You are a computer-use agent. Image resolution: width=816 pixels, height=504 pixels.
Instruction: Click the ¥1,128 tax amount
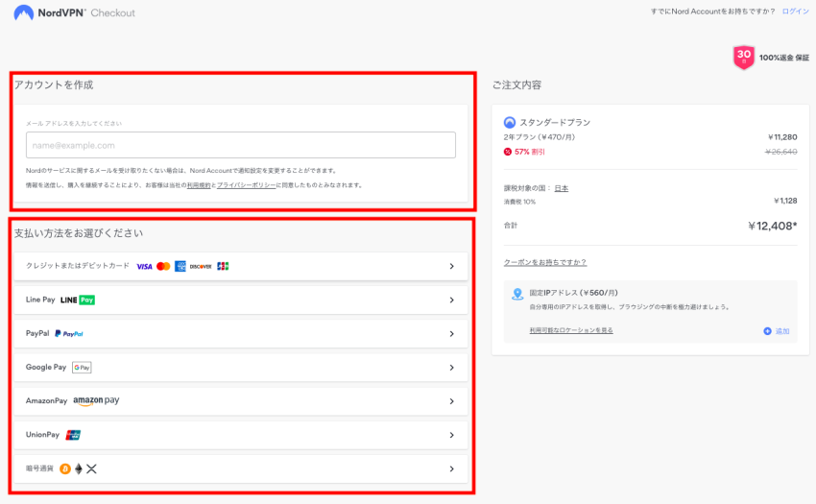pyautogui.click(x=785, y=201)
